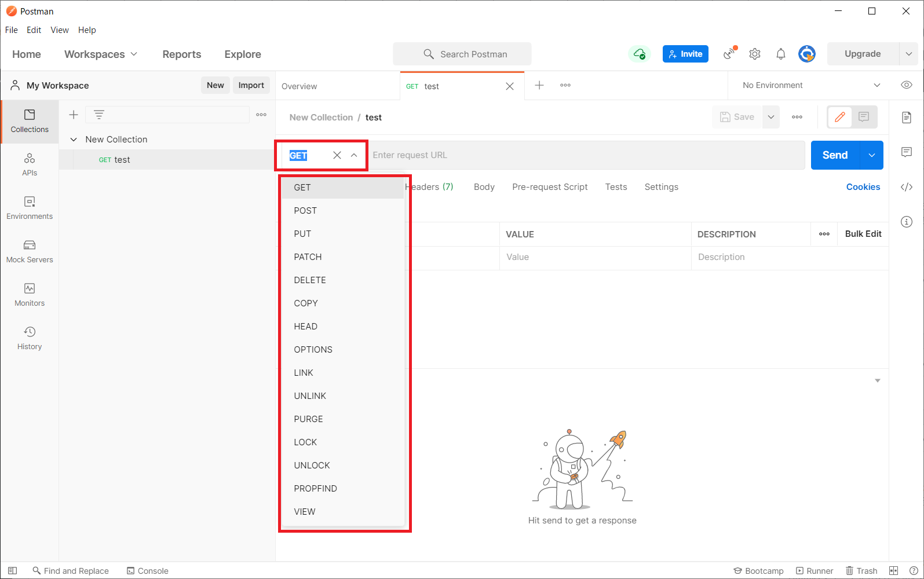Open the settings gear icon

click(755, 54)
